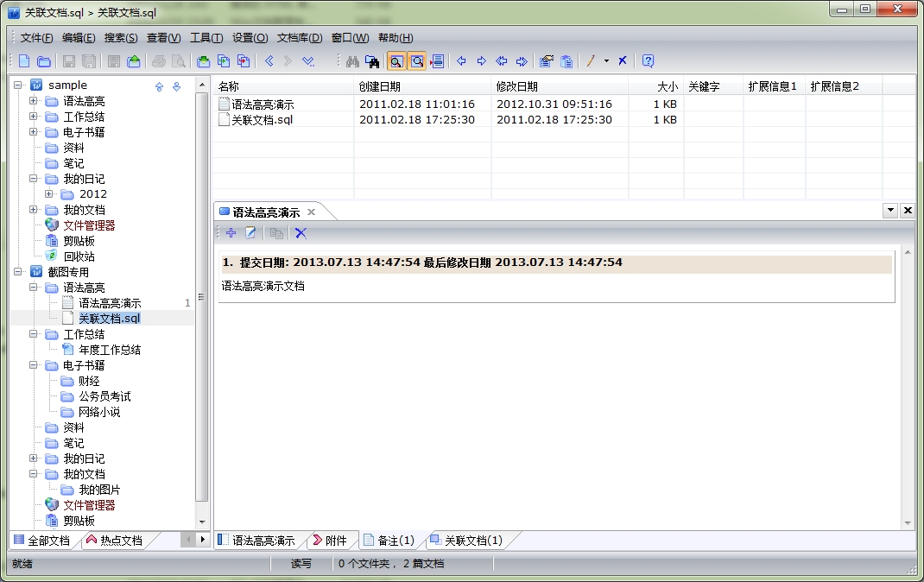Open the 文档库(D) menu
The height and width of the screenshot is (582, 924).
pyautogui.click(x=300, y=38)
